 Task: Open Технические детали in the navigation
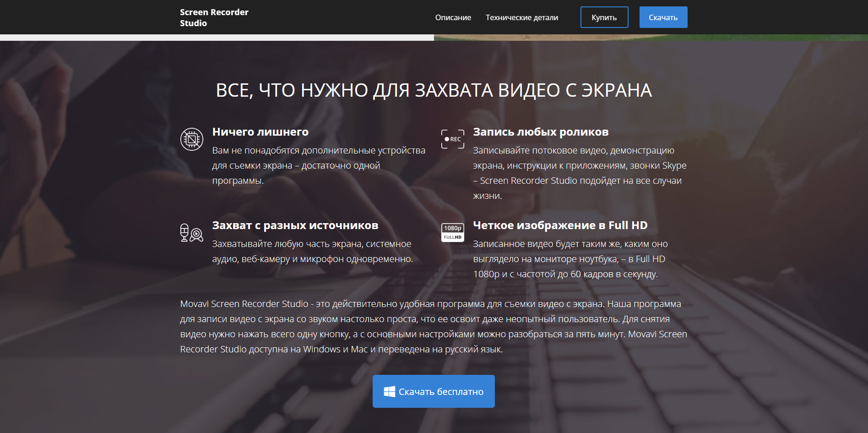coord(521,17)
